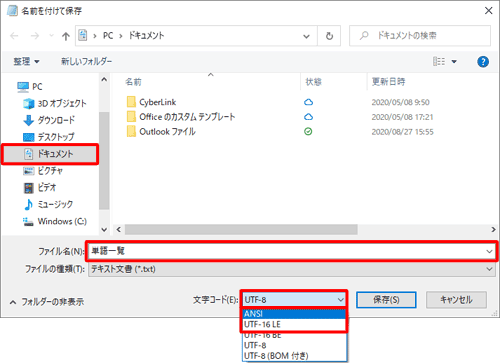The height and width of the screenshot is (363, 500).
Task: Sort by 名前 column header
Action: click(x=133, y=82)
